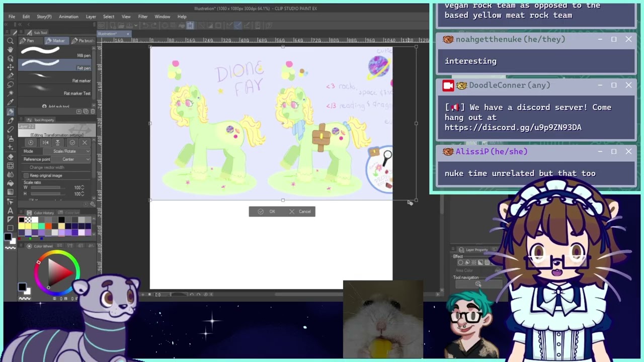The image size is (644, 362).
Task: Confirm transformation with checkmark icon
Action: (72, 143)
